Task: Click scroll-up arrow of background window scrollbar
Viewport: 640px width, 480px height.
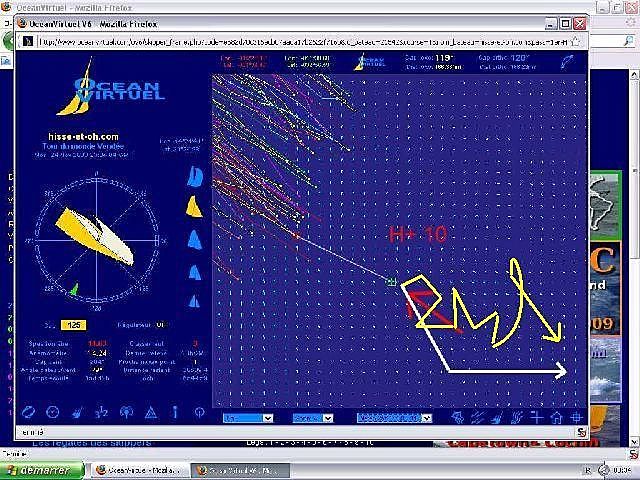Action: pos(634,75)
